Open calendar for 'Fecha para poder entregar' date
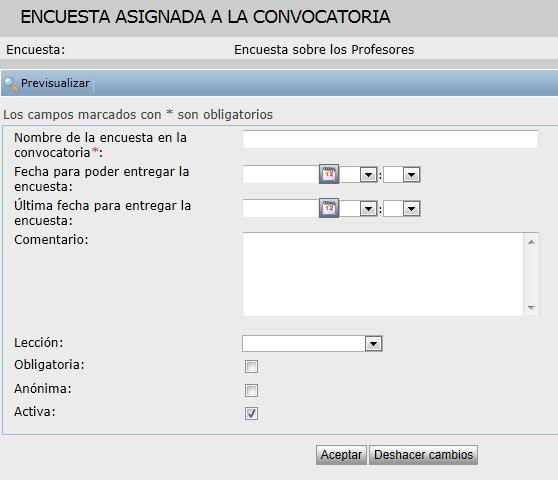558x480 pixels. click(329, 174)
